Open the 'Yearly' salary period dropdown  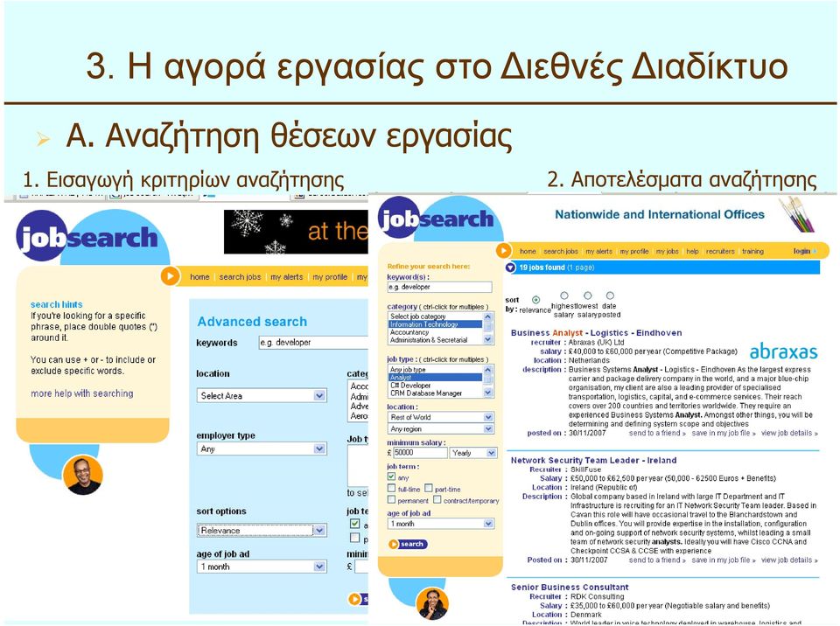click(x=473, y=453)
